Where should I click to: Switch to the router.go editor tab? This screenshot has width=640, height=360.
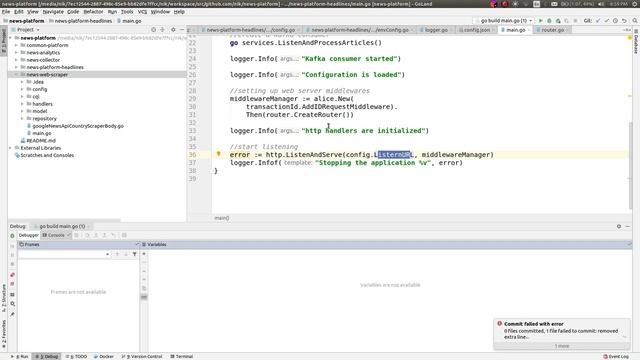pyautogui.click(x=552, y=30)
